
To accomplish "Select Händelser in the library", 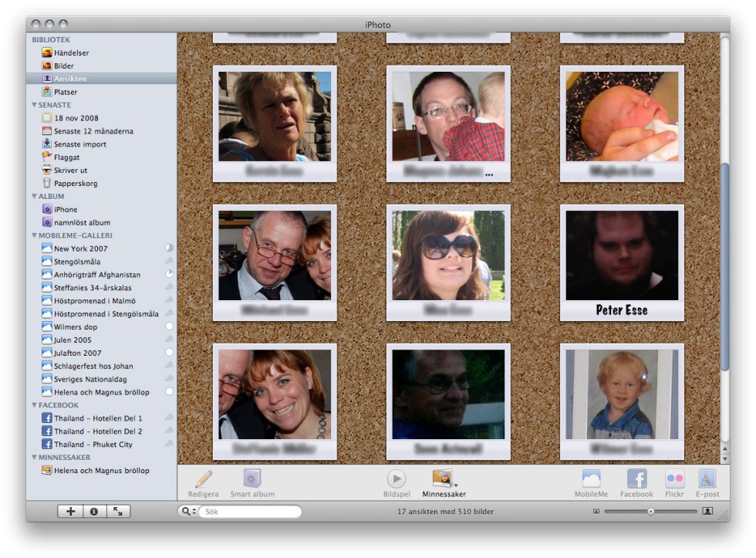I will [70, 52].
